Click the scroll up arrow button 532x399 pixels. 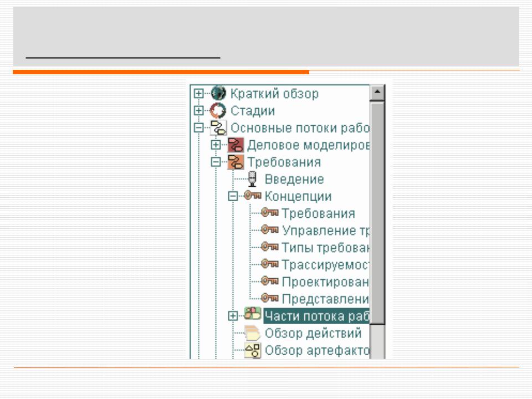(x=377, y=93)
